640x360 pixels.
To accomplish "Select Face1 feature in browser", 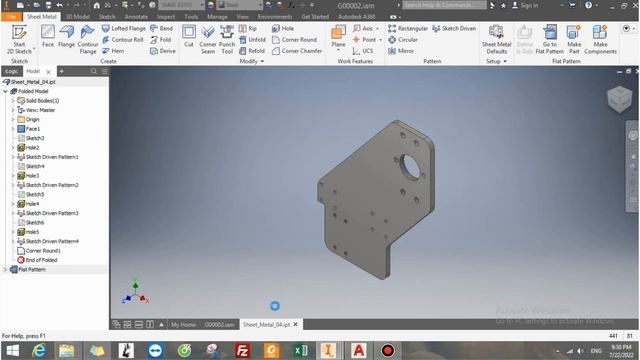I will click(x=29, y=129).
